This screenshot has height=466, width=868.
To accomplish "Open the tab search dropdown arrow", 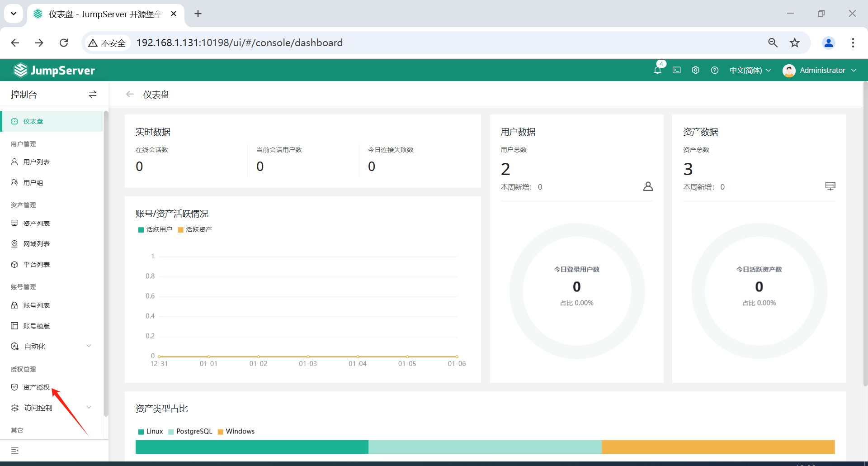I will coord(14,14).
